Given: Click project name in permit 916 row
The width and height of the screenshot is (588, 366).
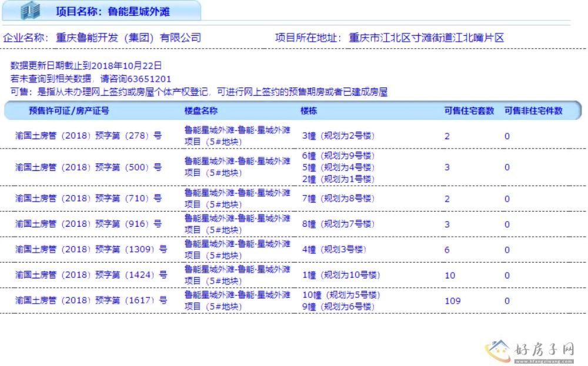Looking at the screenshot, I should pyautogui.click(x=238, y=224).
